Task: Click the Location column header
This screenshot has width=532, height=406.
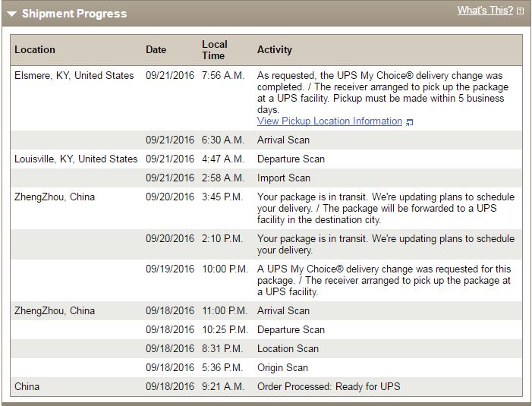Action: (x=35, y=50)
